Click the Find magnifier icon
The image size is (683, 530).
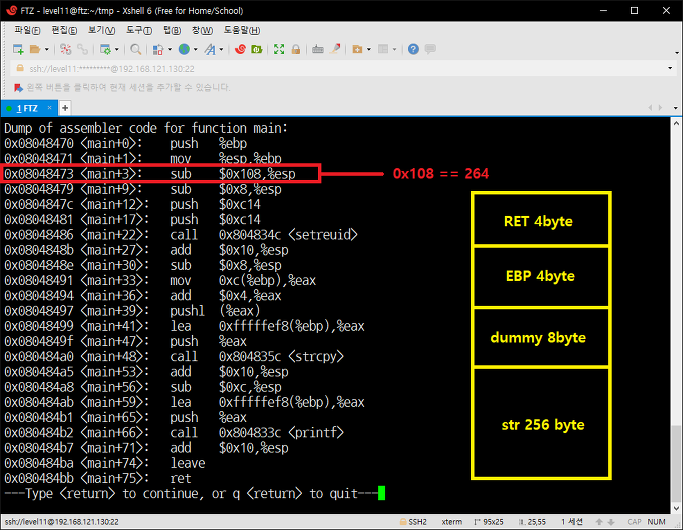135,49
